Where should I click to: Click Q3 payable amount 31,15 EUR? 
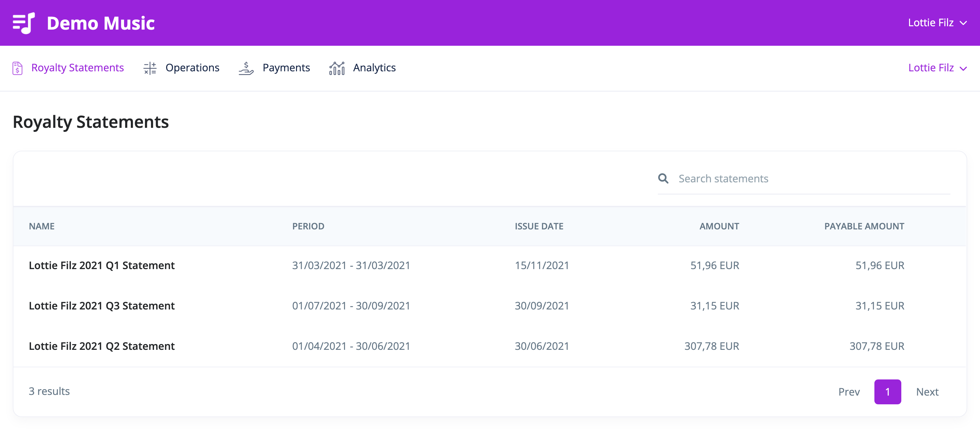(x=879, y=305)
